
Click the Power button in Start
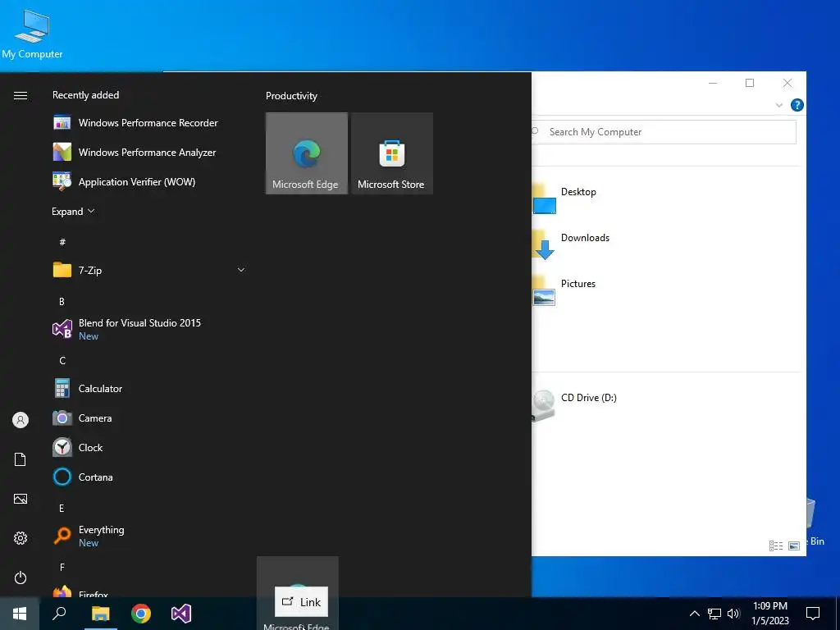tap(21, 577)
